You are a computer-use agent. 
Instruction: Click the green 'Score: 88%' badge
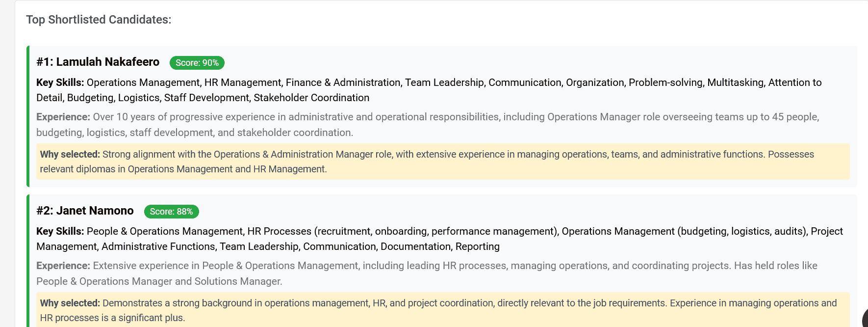point(171,212)
